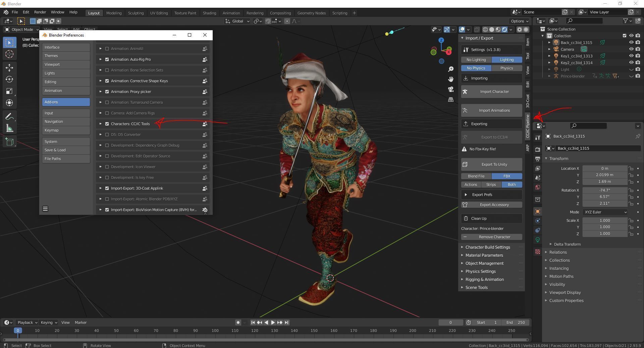Open Object properties orange square icon
644x348 pixels.
pos(538,211)
